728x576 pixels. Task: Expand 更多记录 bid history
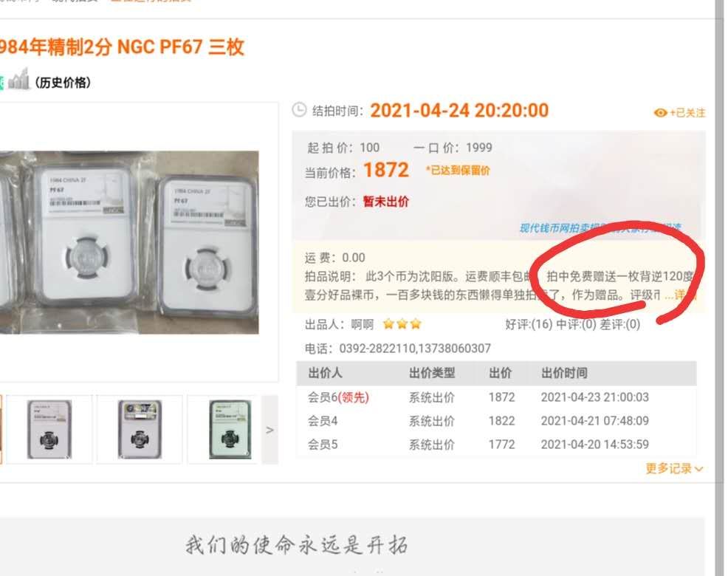coord(674,469)
